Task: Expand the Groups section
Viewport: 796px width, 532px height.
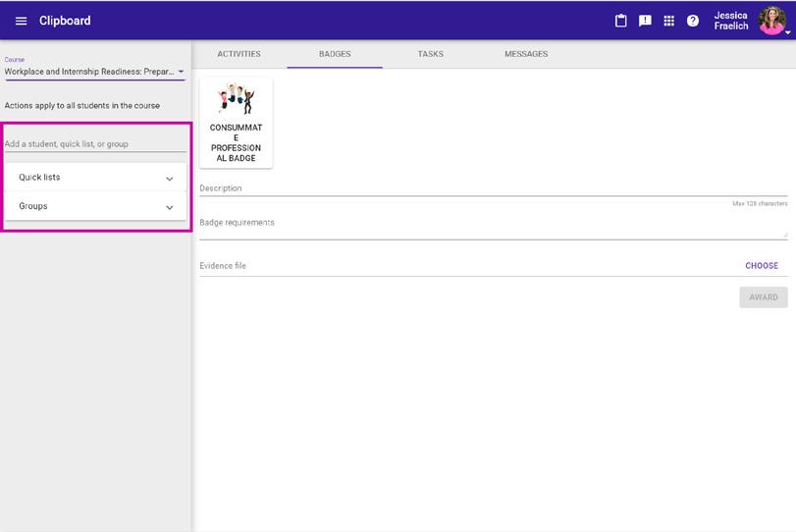Action: (x=95, y=206)
